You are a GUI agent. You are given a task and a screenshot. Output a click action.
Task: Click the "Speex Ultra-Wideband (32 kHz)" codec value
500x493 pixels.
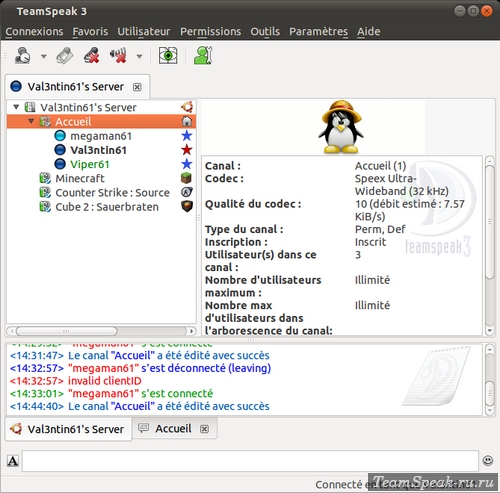coord(402,185)
